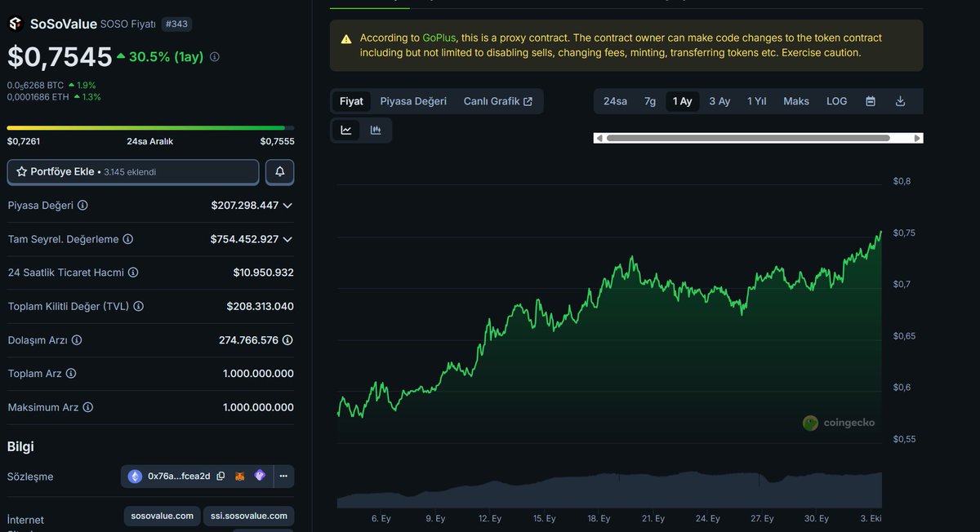Expand the Tam Seyrel. Değerleme row
The height and width of the screenshot is (532, 980).
coord(287,239)
